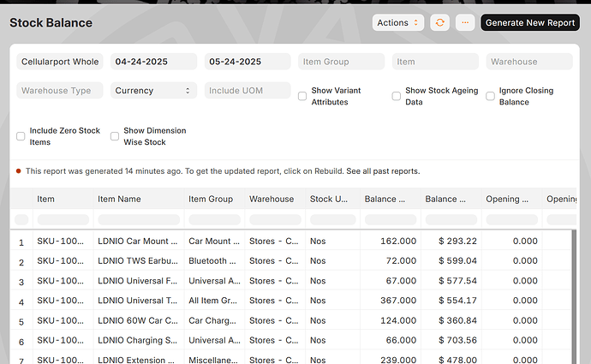This screenshot has width=591, height=364.
Task: Click the Item Group column header
Action: [214, 199]
